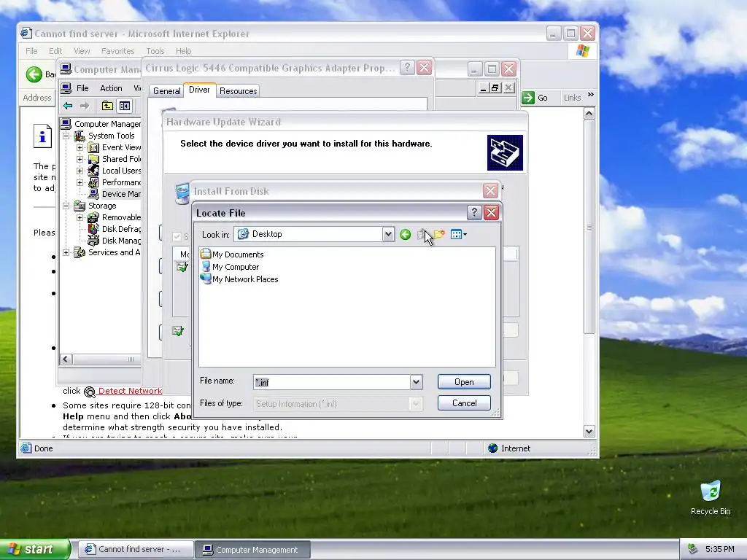This screenshot has height=560, width=747.
Task: Open Help menu in Internet Explorer
Action: pyautogui.click(x=183, y=51)
